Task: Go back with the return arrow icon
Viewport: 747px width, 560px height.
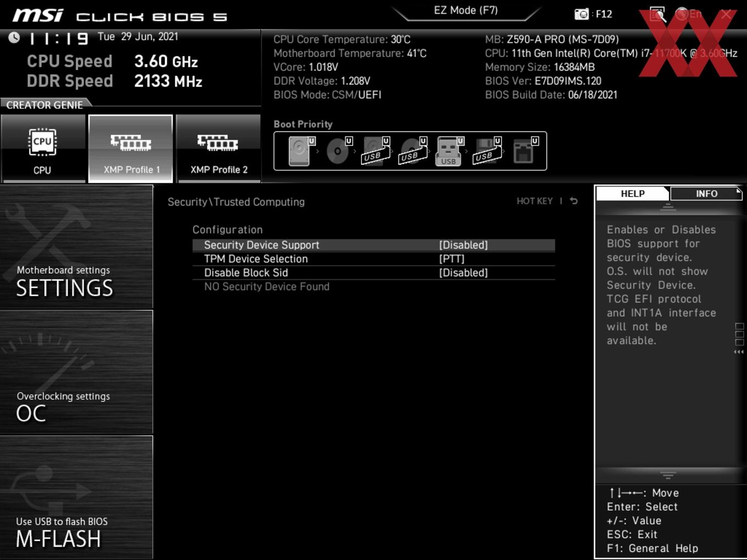Action: 574,201
